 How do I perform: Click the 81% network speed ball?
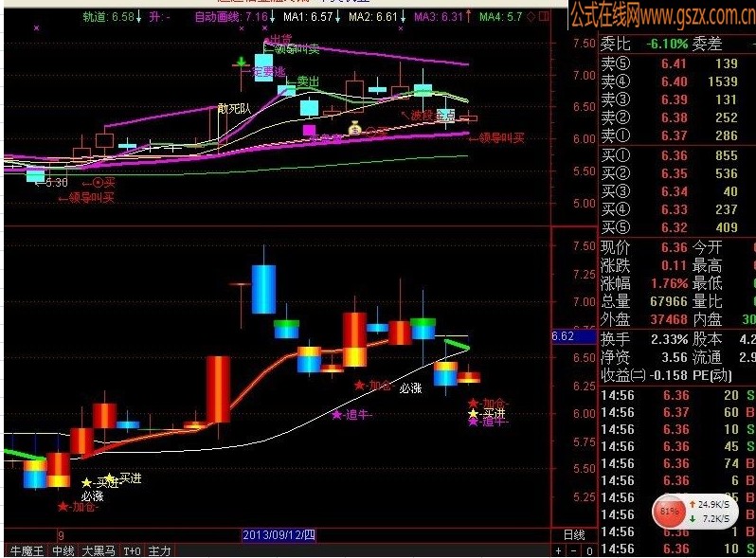[669, 512]
